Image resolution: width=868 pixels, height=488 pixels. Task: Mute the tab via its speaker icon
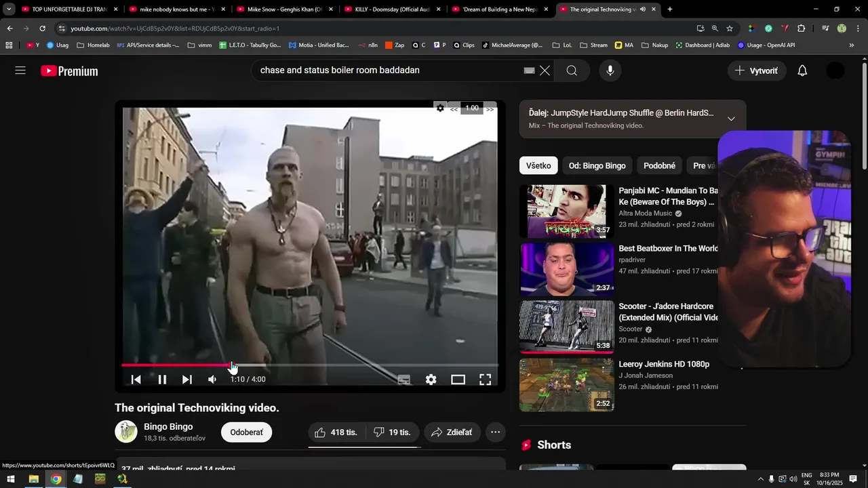(642, 9)
